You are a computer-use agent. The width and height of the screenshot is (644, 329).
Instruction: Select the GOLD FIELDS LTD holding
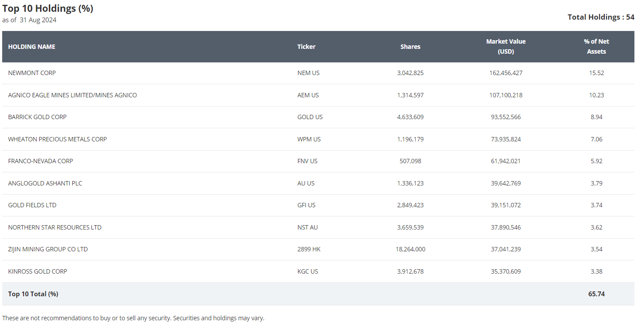click(32, 205)
